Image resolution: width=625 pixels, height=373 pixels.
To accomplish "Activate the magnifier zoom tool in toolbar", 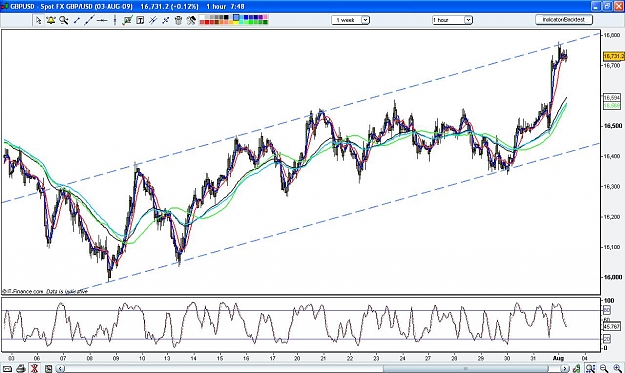I will click(64, 20).
